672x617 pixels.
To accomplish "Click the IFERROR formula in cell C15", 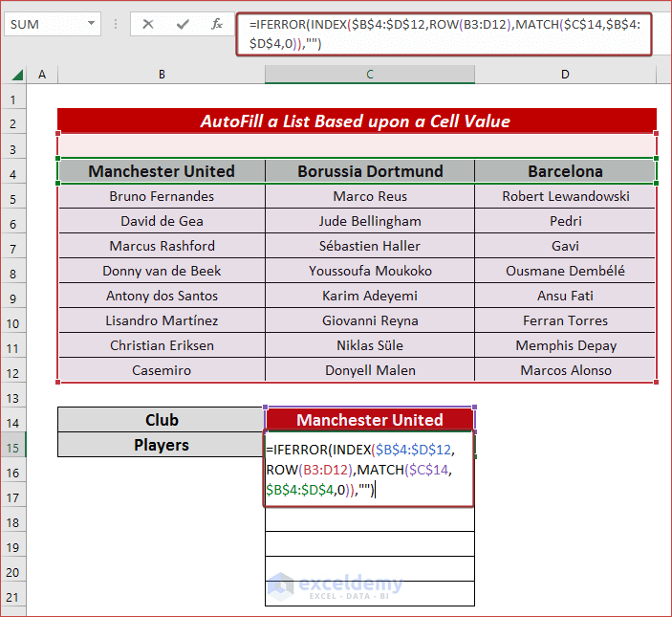I will coord(369,470).
